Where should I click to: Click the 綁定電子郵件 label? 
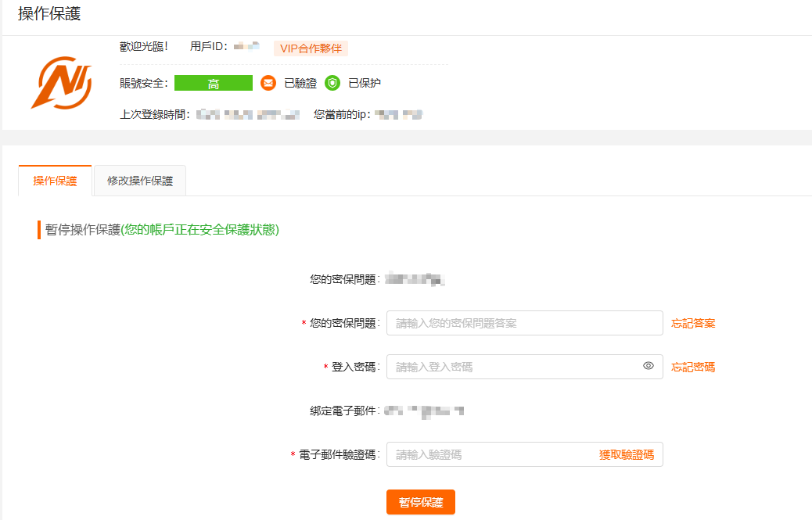click(x=346, y=411)
